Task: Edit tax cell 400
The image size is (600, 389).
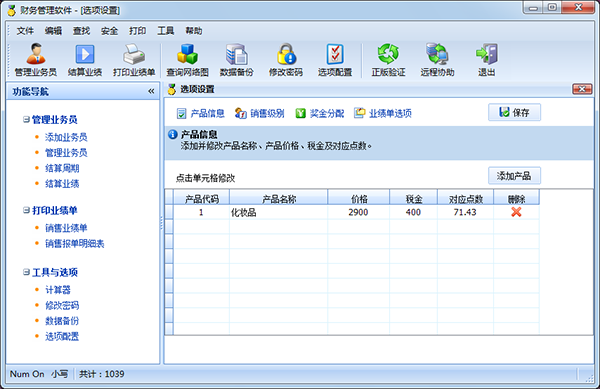Action: (413, 212)
